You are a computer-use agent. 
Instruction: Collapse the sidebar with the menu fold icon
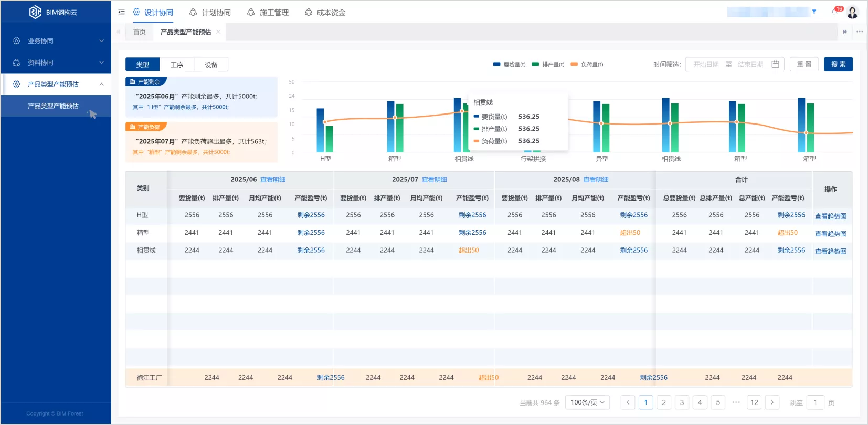pyautogui.click(x=121, y=12)
